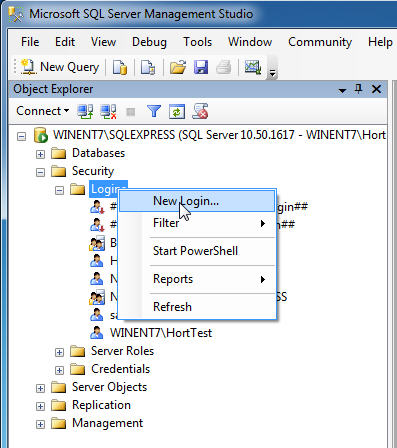This screenshot has width=397, height=448.
Task: Open the View menu
Action: 103,42
